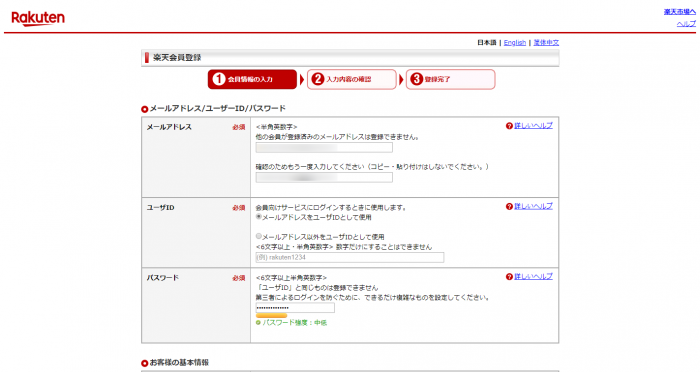This screenshot has width=700, height=372.
Task: Click step 3 登録完了
Action: tap(450, 79)
